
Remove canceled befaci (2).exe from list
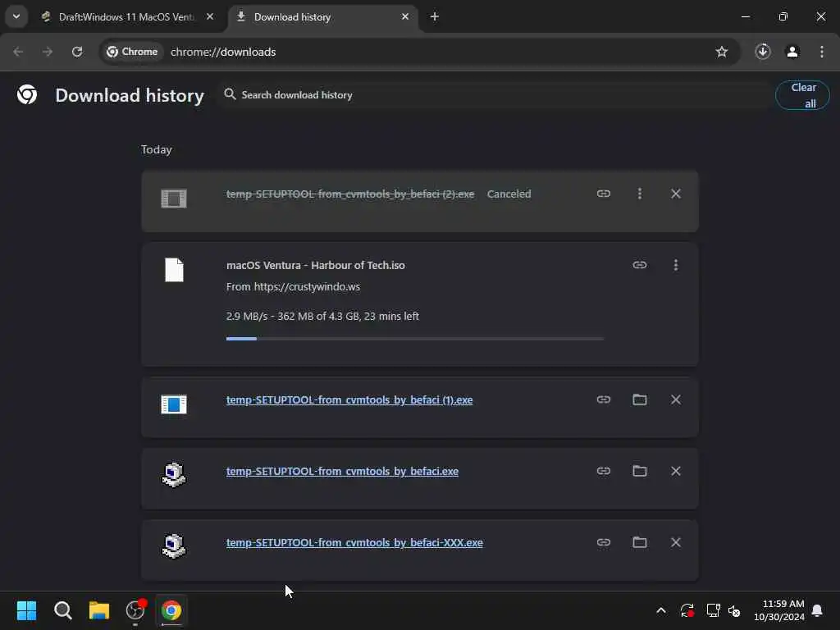pyautogui.click(x=676, y=194)
